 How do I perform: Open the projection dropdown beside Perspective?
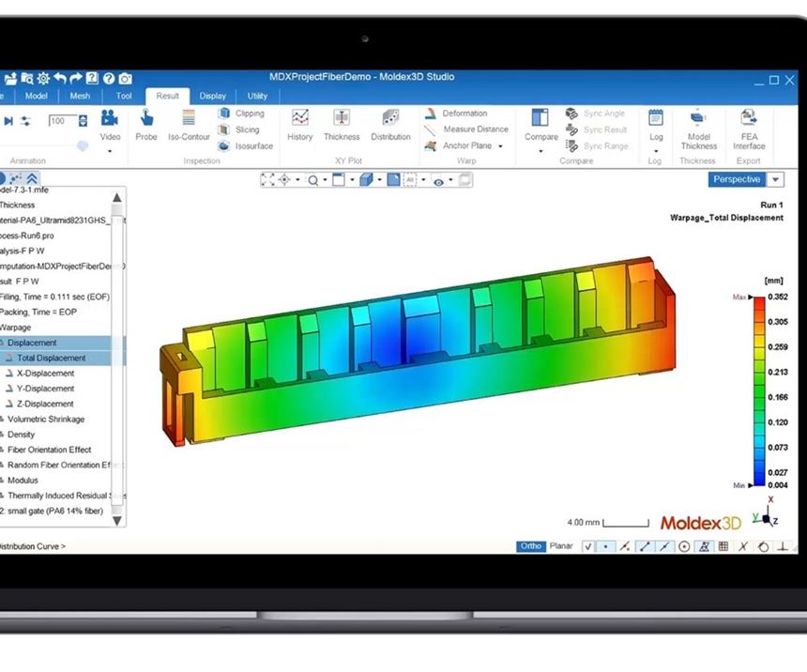click(x=776, y=179)
